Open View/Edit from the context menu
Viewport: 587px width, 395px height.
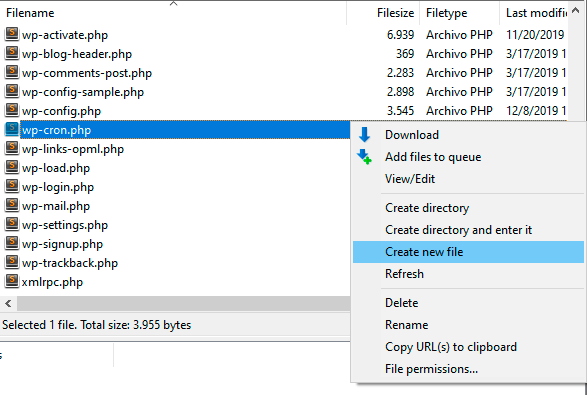tap(468, 179)
